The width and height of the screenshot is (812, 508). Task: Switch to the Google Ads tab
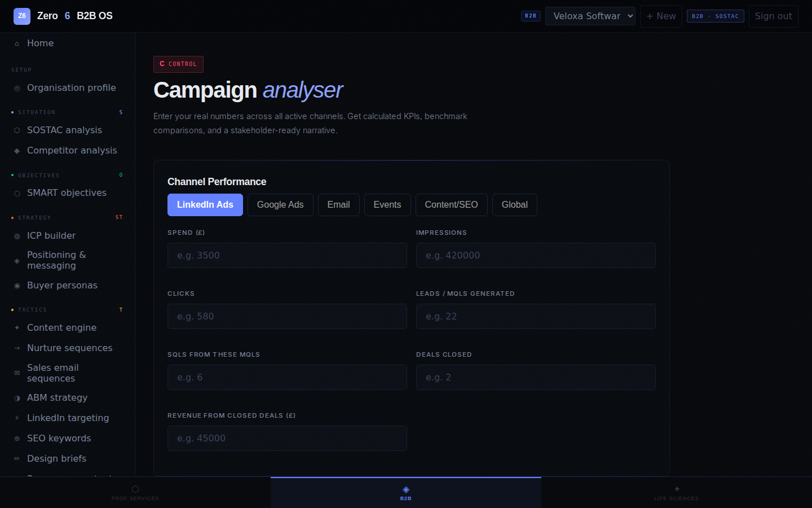pyautogui.click(x=280, y=205)
